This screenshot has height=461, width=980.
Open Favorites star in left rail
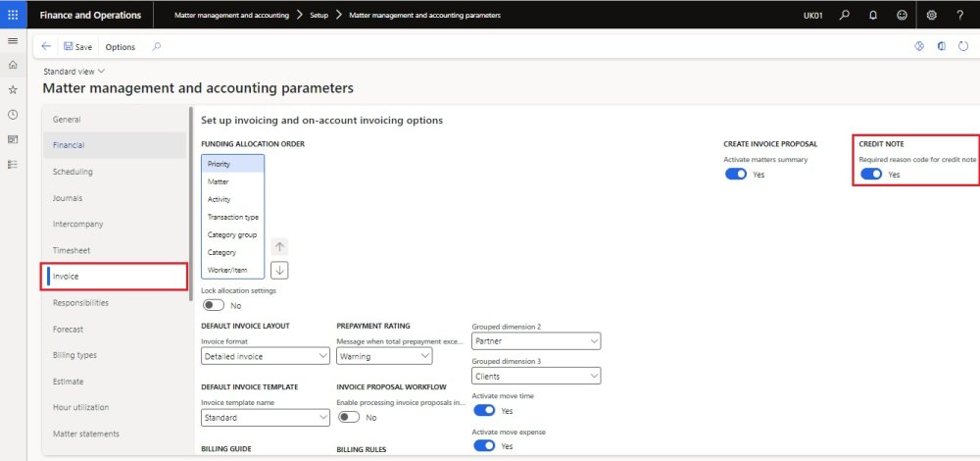[x=13, y=90]
